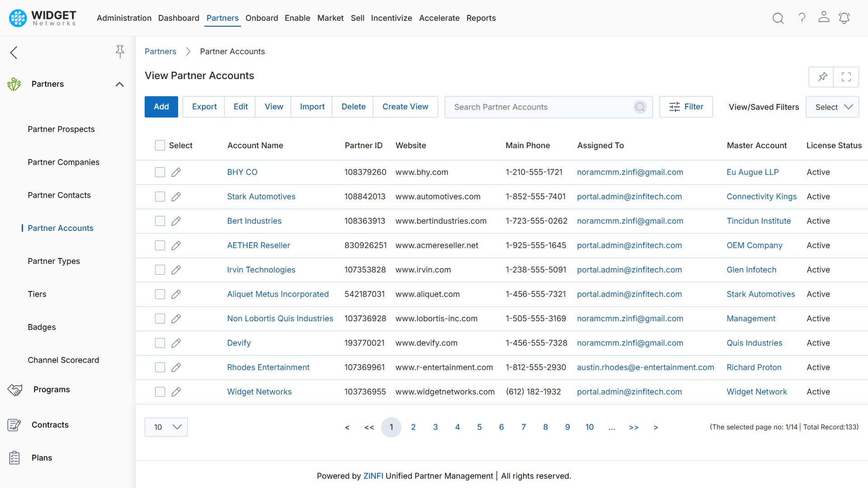
Task: Click the Partners sidebar section icon
Action: (x=14, y=84)
